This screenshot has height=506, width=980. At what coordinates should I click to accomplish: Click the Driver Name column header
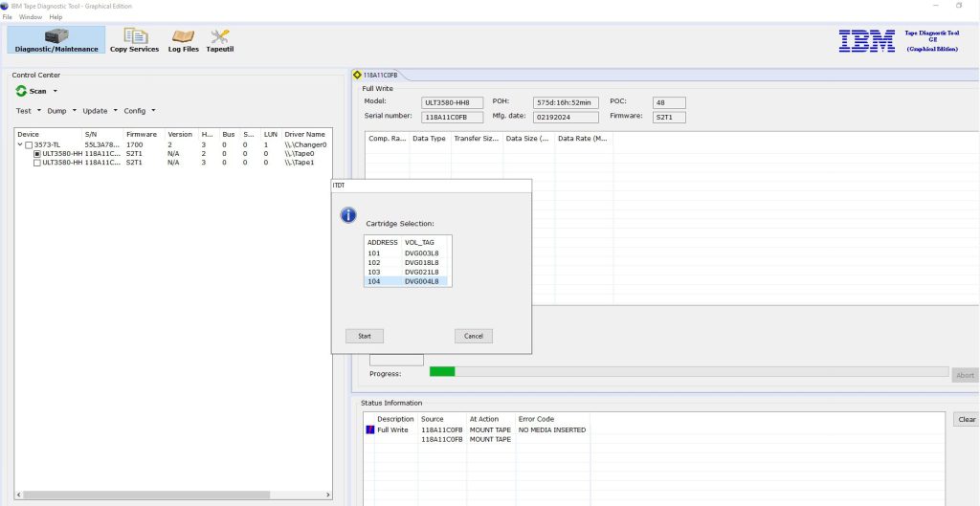tap(305, 134)
